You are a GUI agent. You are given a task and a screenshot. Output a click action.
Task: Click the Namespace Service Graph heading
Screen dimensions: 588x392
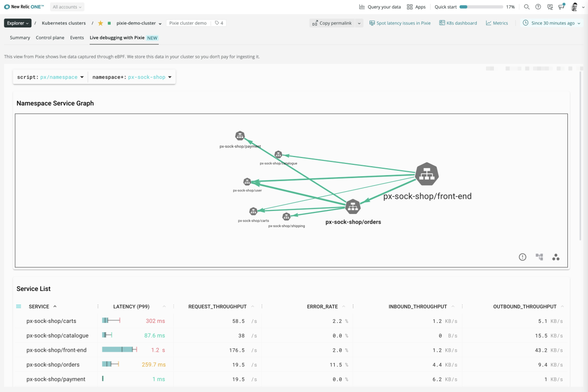pos(55,103)
